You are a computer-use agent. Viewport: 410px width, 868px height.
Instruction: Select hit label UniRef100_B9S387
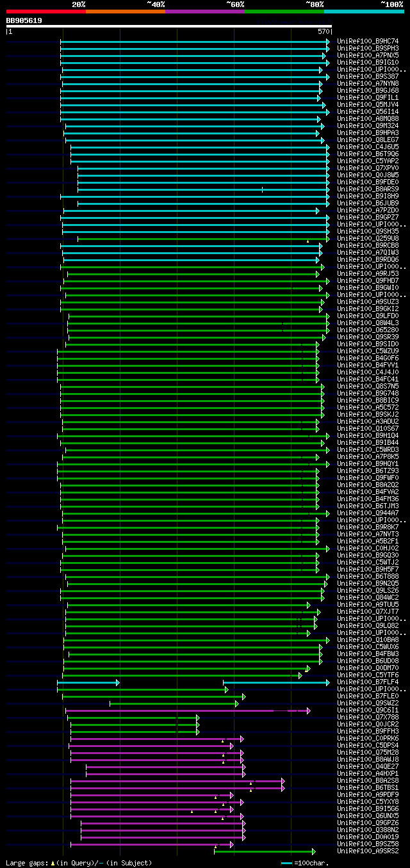click(x=368, y=77)
